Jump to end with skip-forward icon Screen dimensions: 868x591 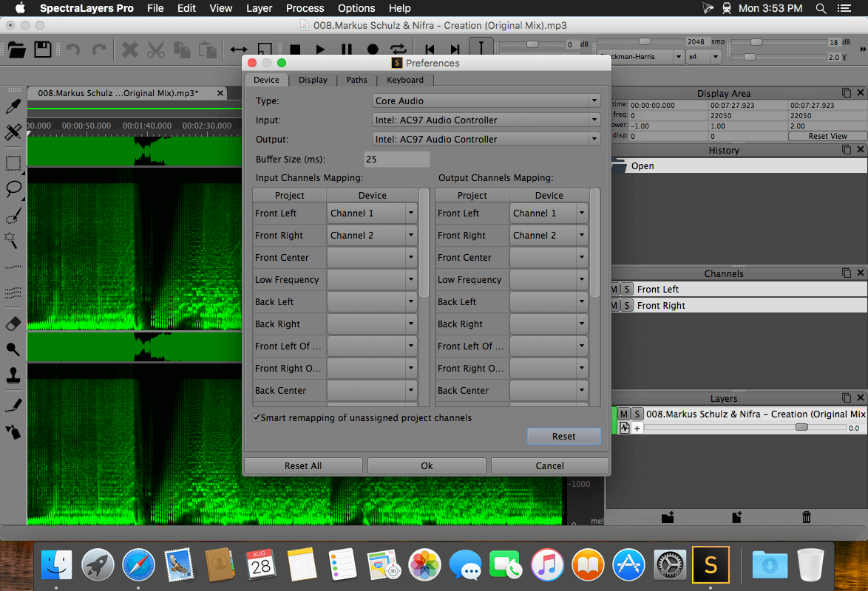point(455,49)
